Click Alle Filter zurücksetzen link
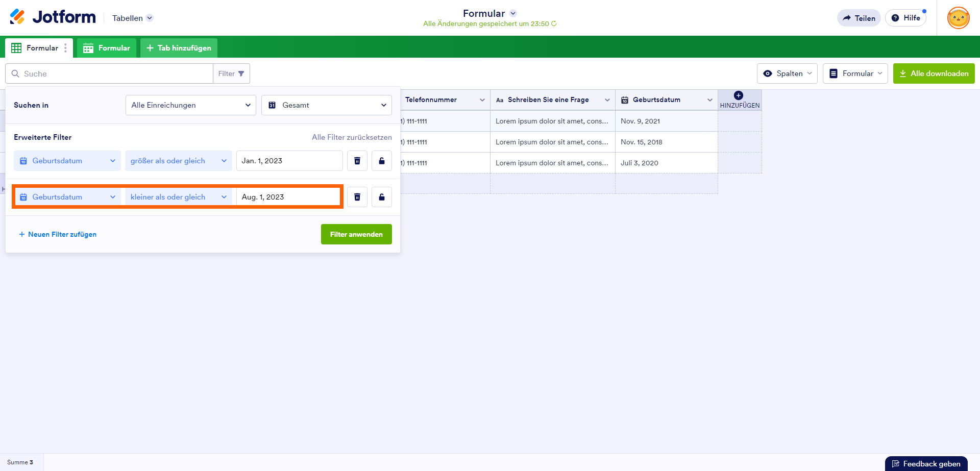Screen dimensions: 980x471 click(x=352, y=137)
